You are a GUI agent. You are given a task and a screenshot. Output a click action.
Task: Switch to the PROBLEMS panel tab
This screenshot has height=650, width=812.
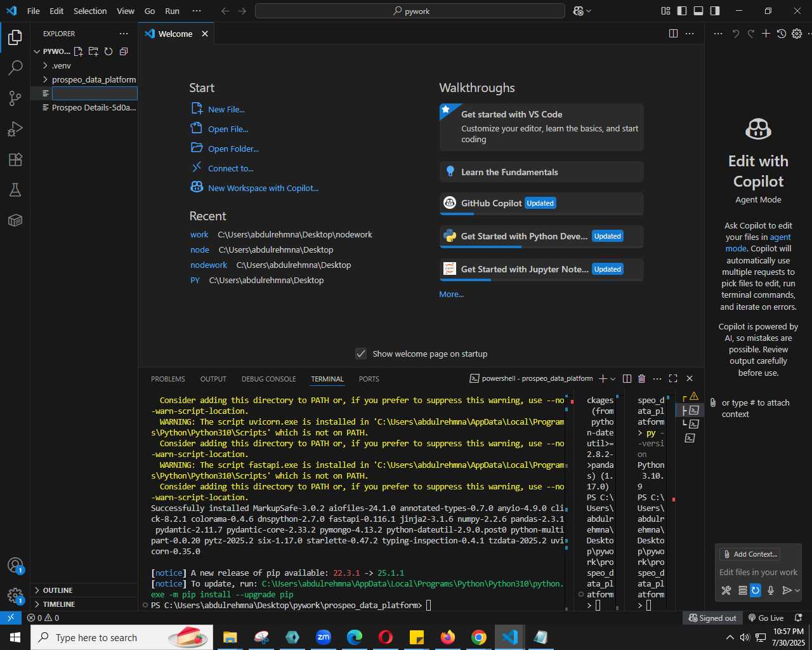pos(168,379)
